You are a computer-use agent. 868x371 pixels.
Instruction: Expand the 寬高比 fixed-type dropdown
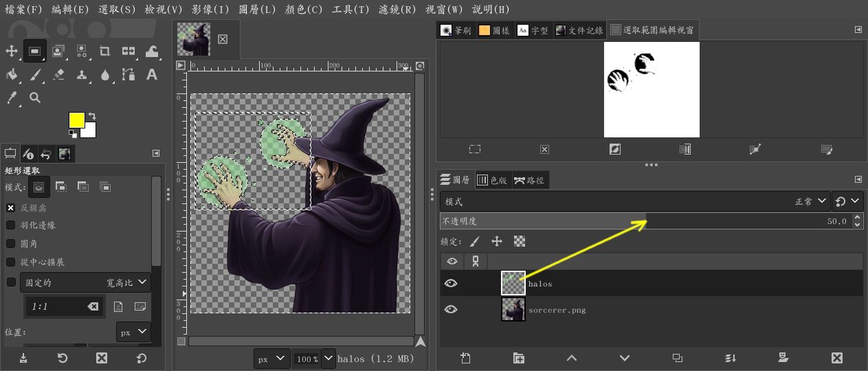[x=128, y=282]
